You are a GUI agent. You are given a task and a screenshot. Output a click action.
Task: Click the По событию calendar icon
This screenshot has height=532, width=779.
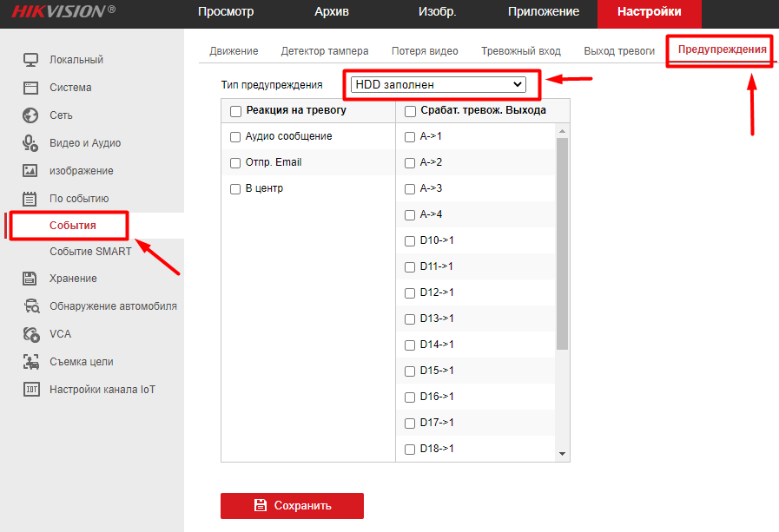coord(30,199)
